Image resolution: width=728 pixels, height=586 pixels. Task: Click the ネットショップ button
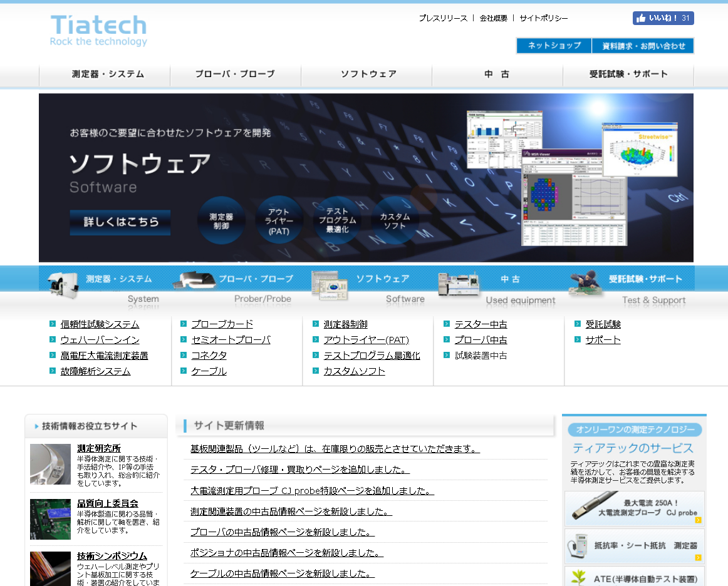[x=553, y=45]
